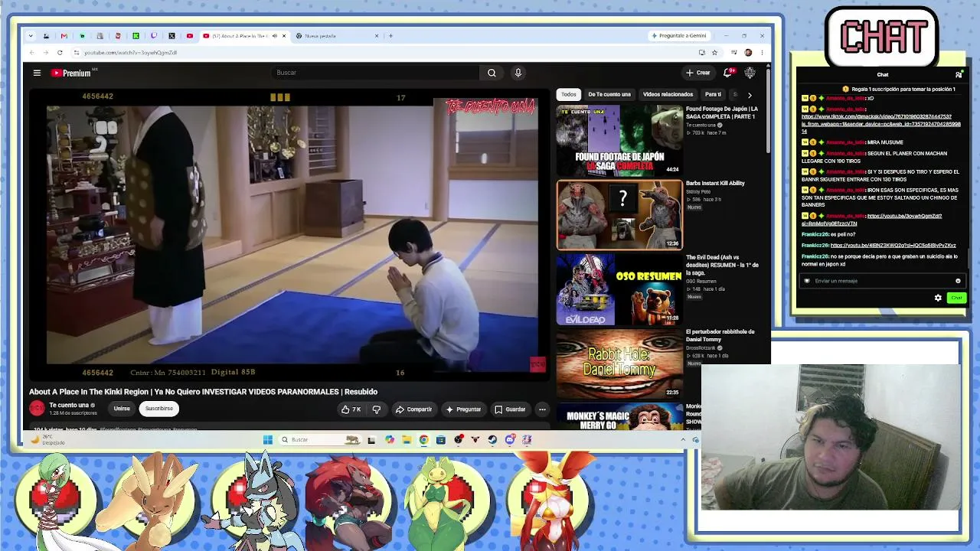
Task: Click Pregúntale a Gemini button
Action: coord(679,36)
